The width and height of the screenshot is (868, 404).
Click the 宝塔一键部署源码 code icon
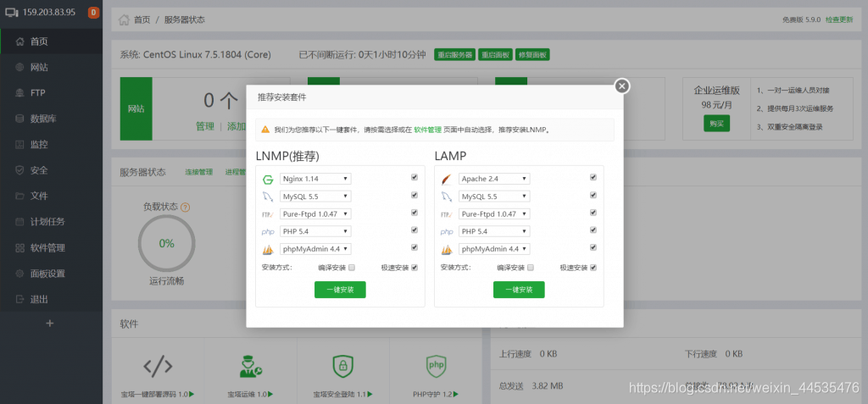(158, 366)
